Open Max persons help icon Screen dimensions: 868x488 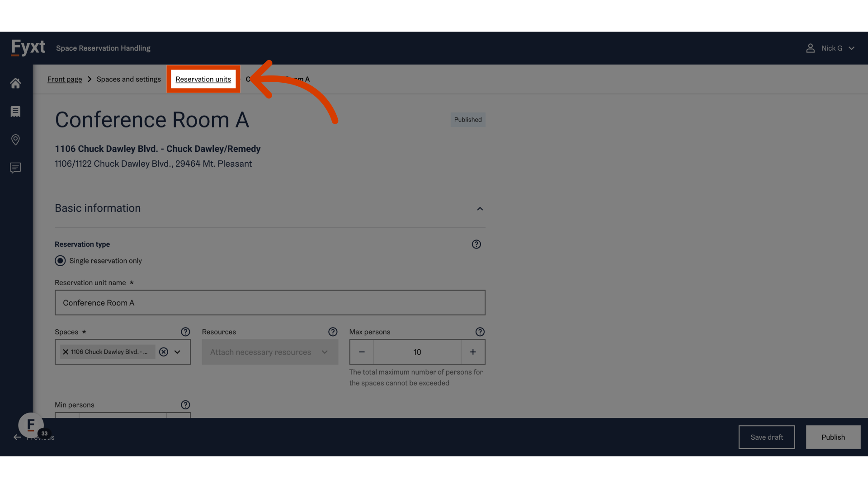[x=480, y=332]
